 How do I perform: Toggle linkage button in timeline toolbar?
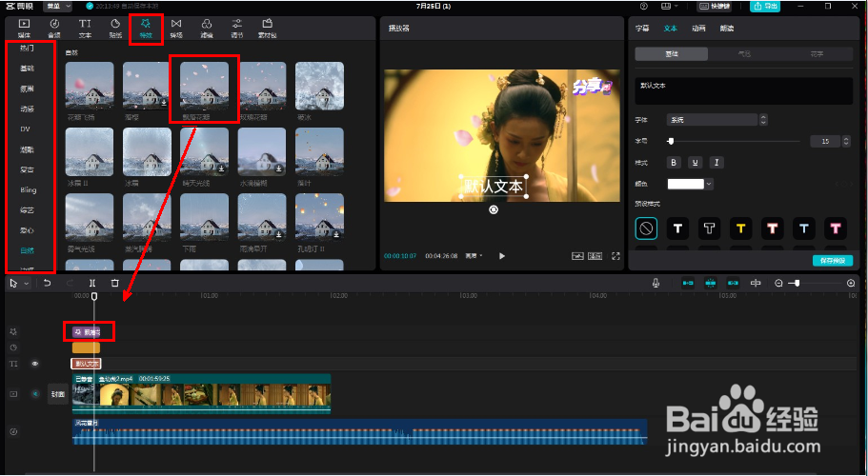click(733, 283)
